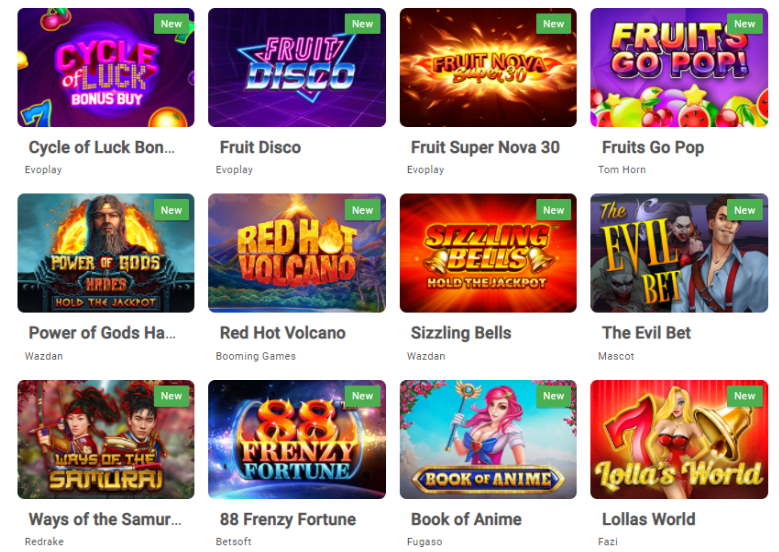Screen dimensions: 779x552
Task: Click the Fruit Disco title text
Action: (260, 147)
